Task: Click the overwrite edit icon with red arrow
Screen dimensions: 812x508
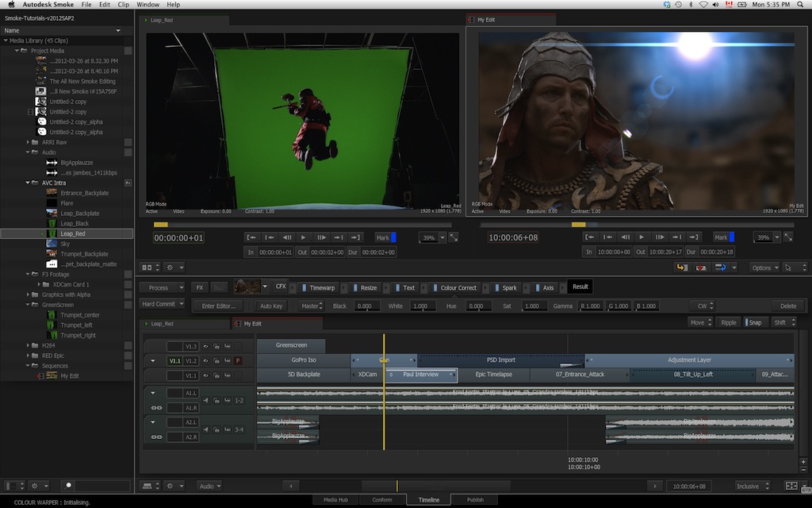Action: click(701, 267)
